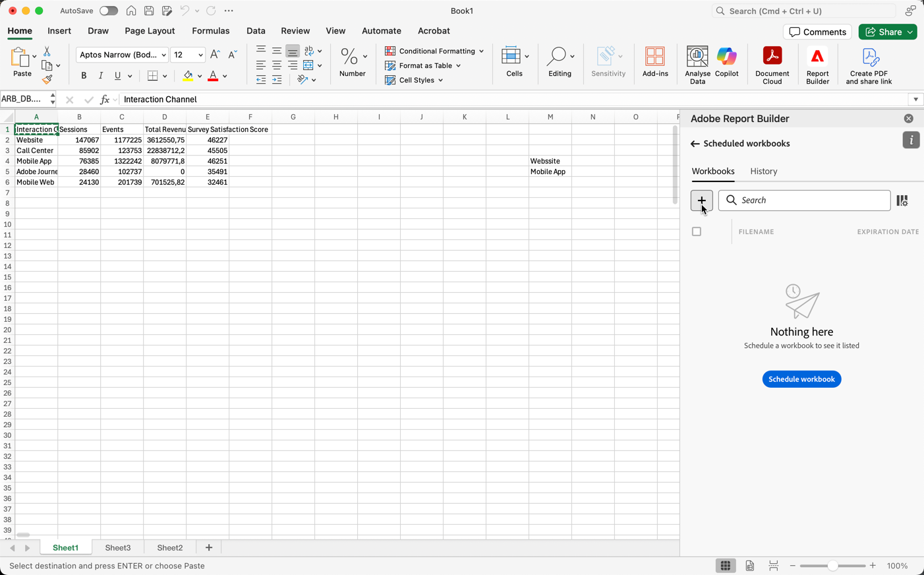The image size is (924, 575).
Task: Click the Insert Function fx icon
Action: [104, 100]
